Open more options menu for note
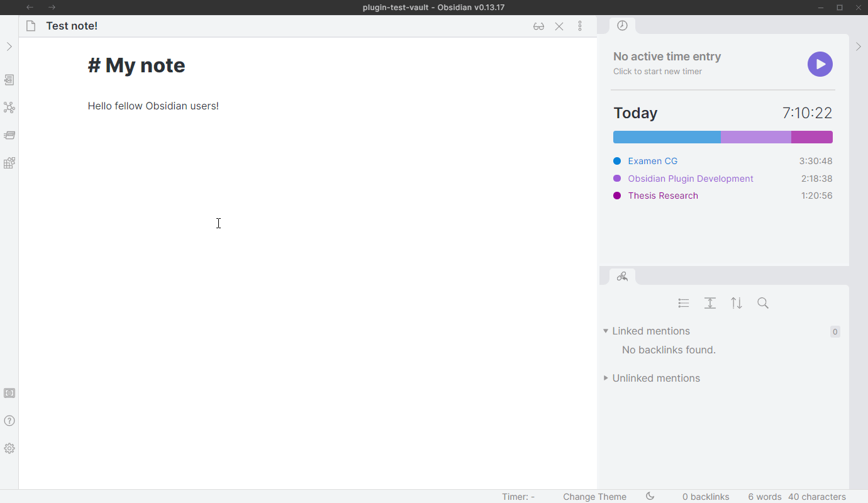The width and height of the screenshot is (868, 503). tap(580, 26)
